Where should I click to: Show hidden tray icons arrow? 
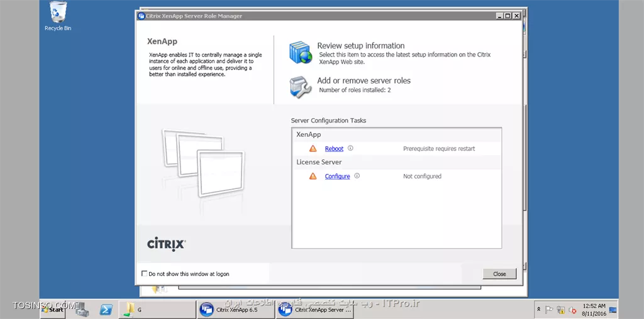click(539, 310)
